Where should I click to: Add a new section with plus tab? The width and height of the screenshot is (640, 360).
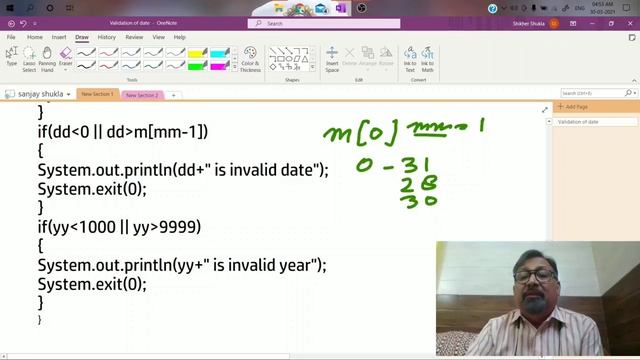pos(173,95)
